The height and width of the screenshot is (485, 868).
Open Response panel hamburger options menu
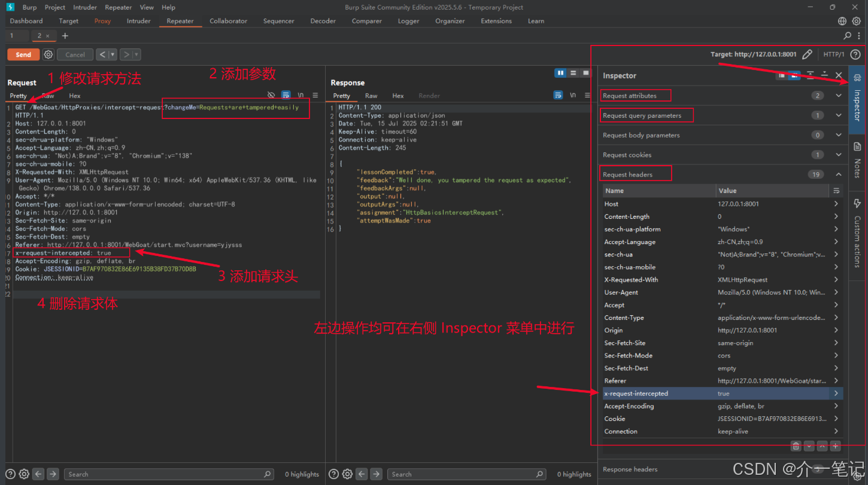[588, 95]
